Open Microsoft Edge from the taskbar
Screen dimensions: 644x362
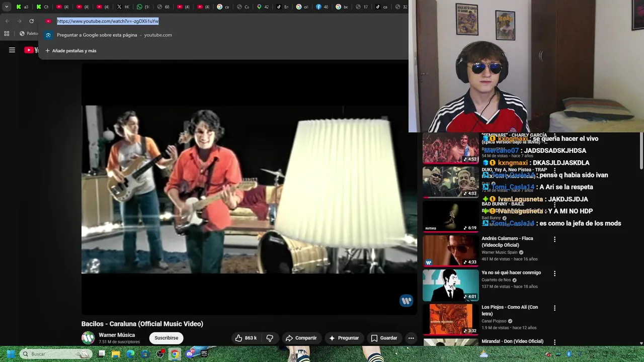[130, 354]
